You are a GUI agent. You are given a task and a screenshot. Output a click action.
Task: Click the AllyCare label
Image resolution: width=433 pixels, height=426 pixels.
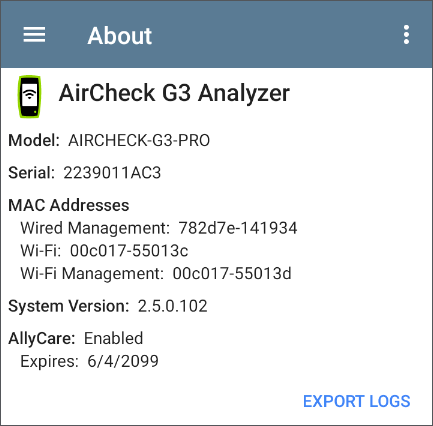[42, 338]
